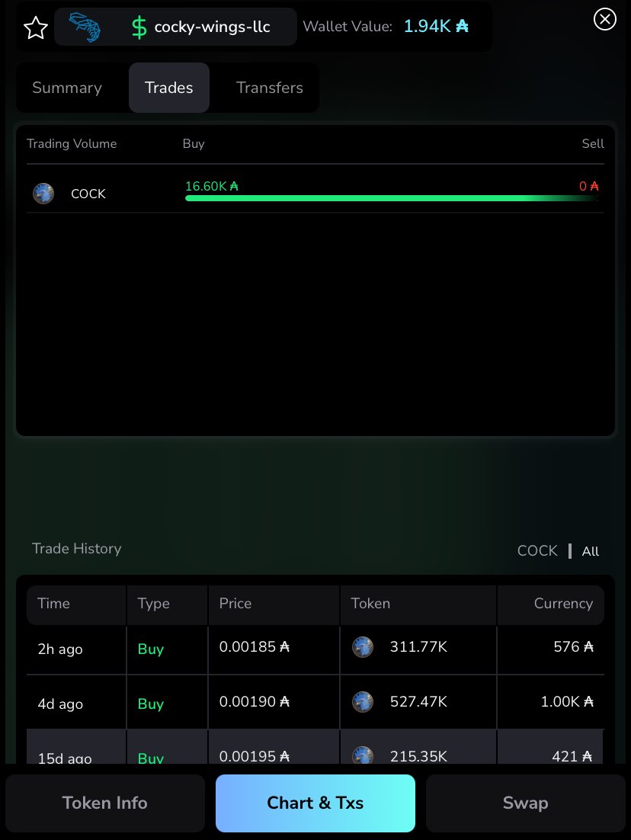Select the dollar sign icon beside wallet name
The image size is (631, 840).
137,26
